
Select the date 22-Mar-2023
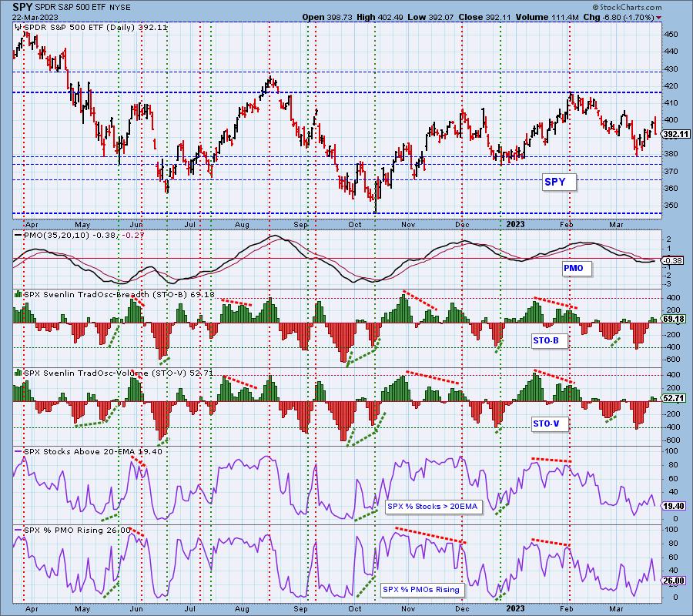(34, 17)
